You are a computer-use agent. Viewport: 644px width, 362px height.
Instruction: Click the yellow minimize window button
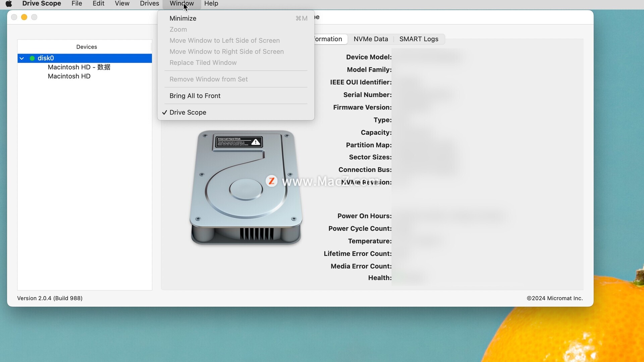pos(24,17)
